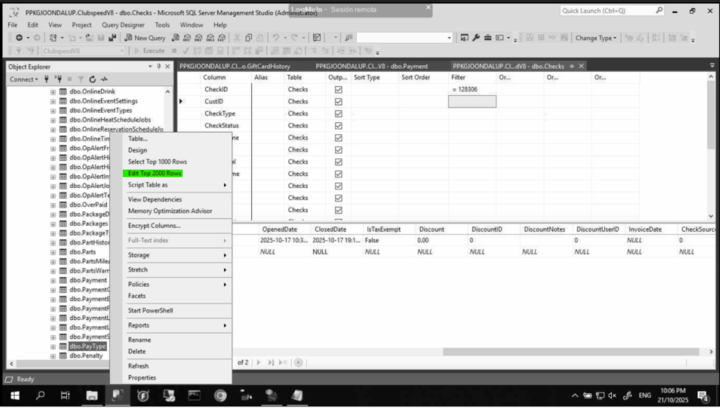
Task: Expand the dbo.OnlineDrink table node
Action: [x=53, y=91]
